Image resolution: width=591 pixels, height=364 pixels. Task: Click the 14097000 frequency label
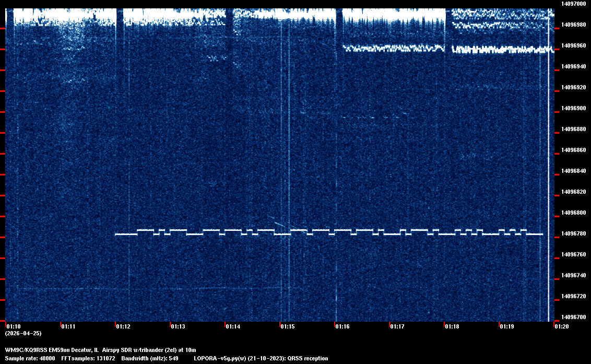point(574,4)
